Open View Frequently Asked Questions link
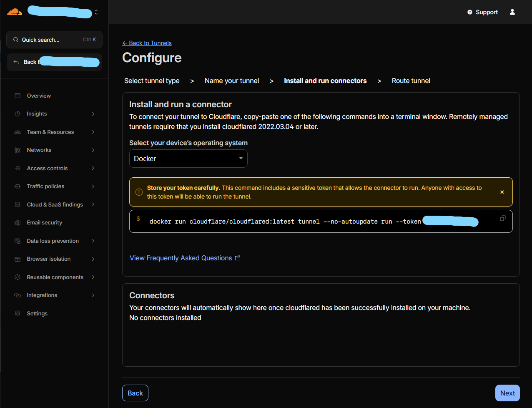532x408 pixels. [x=181, y=258]
